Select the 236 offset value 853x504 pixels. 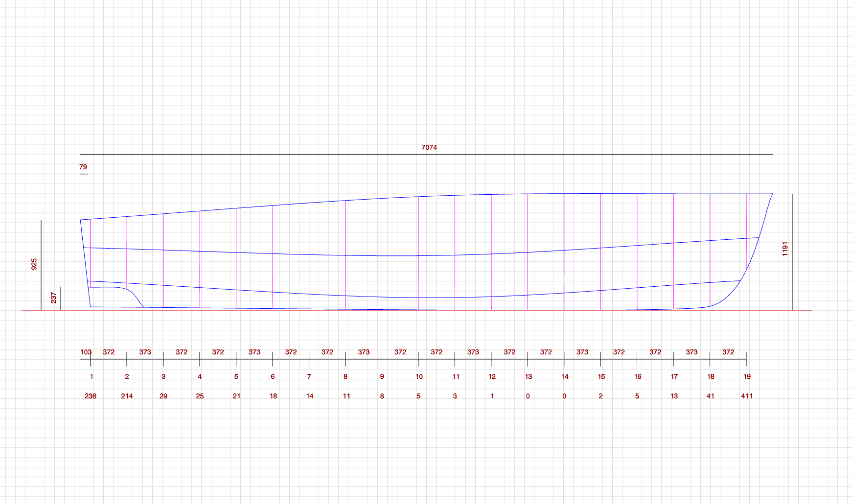91,396
